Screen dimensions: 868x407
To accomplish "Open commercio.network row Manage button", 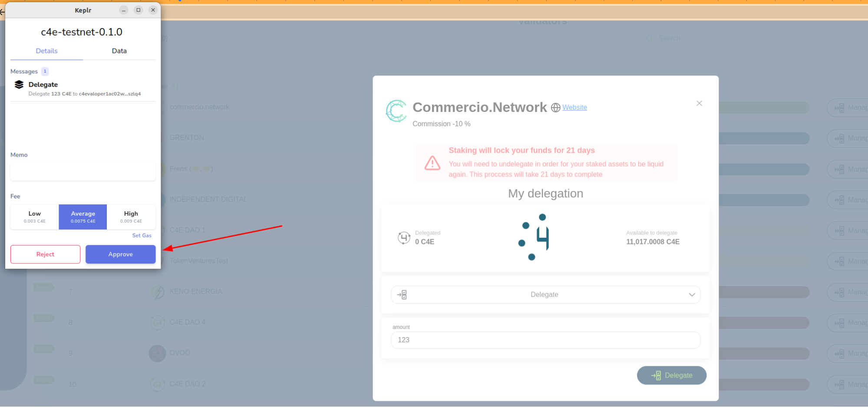I will coord(848,108).
